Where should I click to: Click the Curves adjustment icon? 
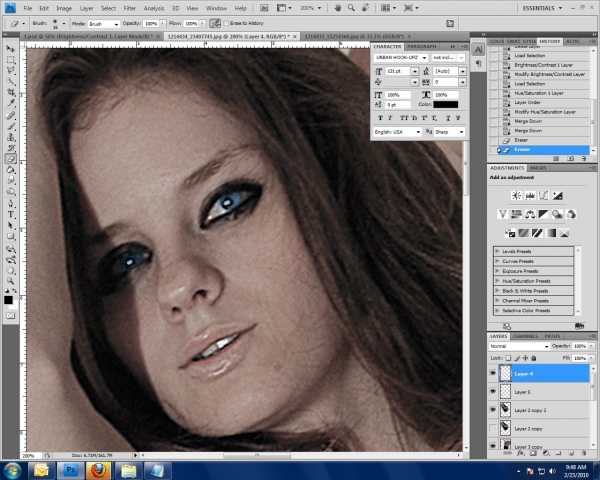tap(543, 196)
